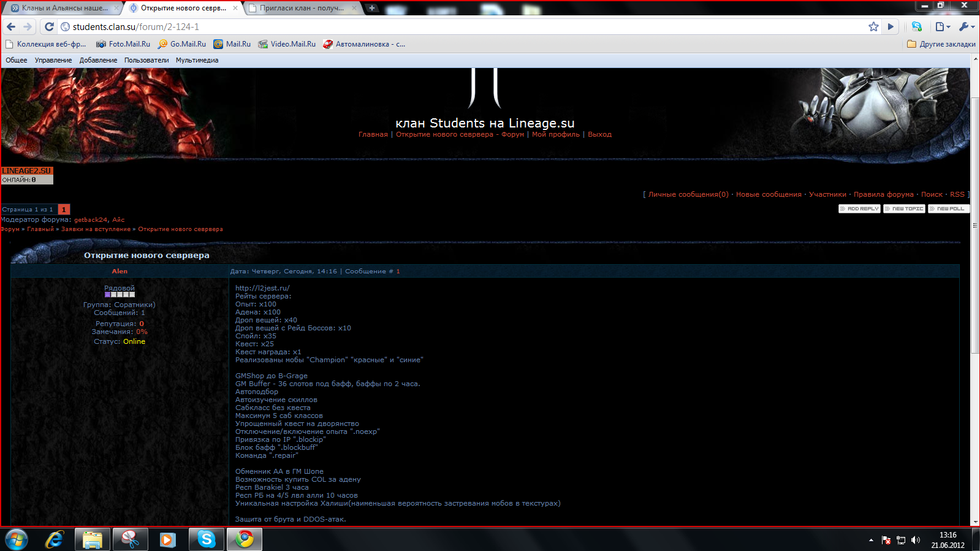Image resolution: width=980 pixels, height=551 pixels.
Task: Click the 'Рядовой' rank bar image
Action: click(120, 295)
